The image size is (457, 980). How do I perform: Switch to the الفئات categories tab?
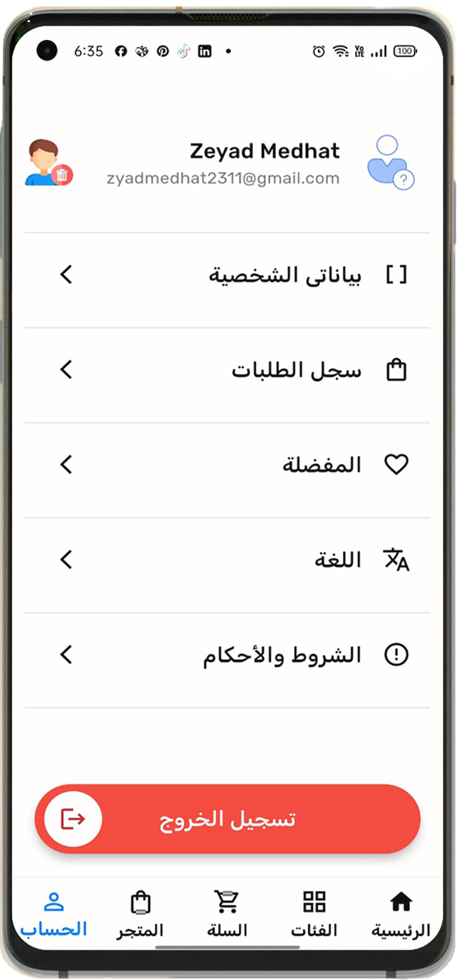tap(314, 914)
